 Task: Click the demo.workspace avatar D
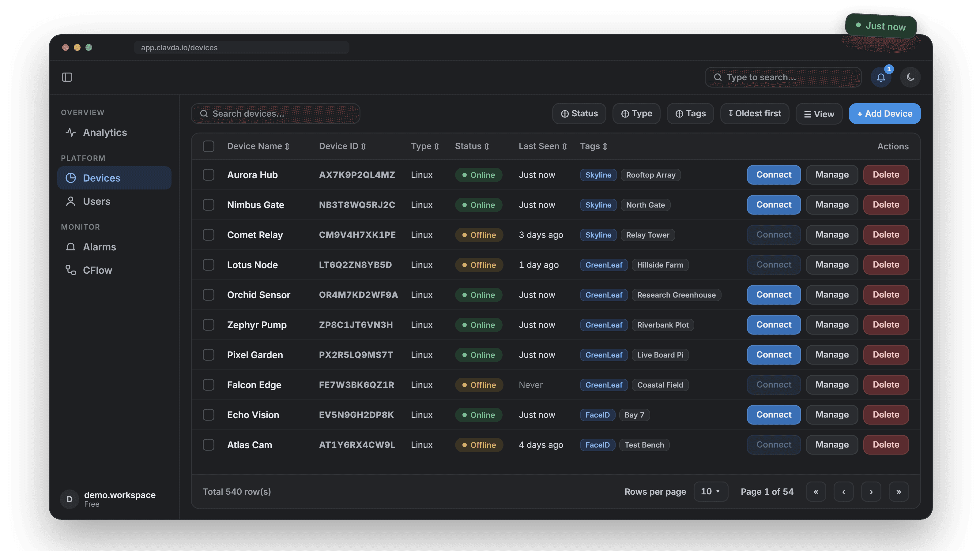pyautogui.click(x=69, y=499)
